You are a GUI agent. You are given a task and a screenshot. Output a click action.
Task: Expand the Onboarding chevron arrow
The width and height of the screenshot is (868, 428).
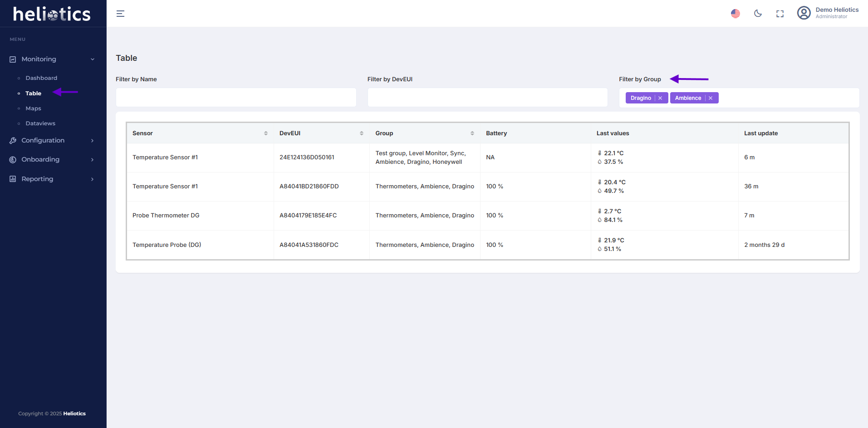click(x=93, y=160)
